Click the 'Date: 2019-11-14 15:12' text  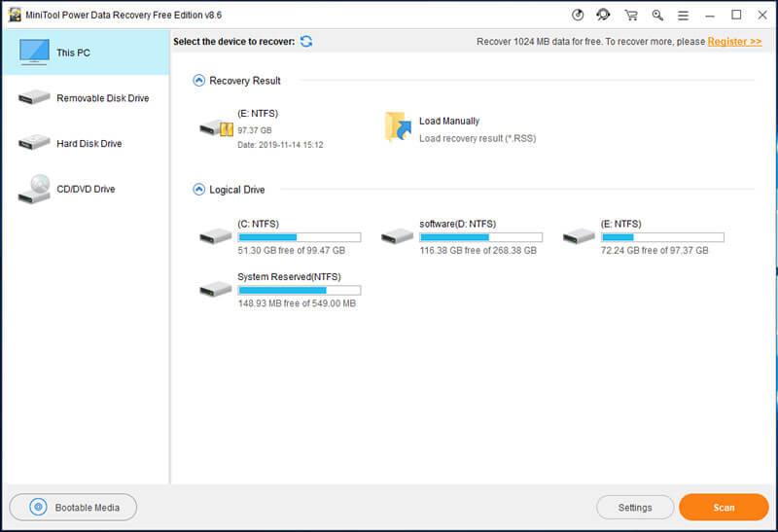click(280, 145)
